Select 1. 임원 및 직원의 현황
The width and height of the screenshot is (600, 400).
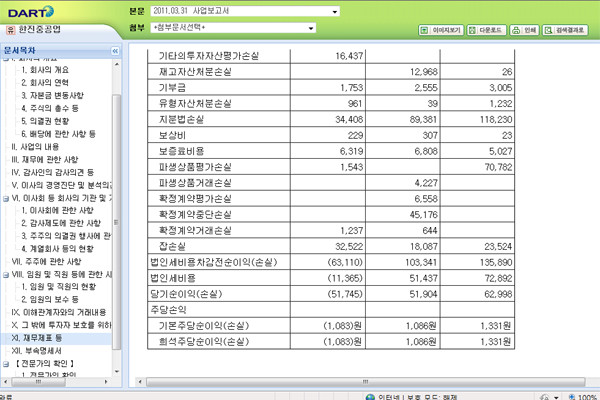59,286
